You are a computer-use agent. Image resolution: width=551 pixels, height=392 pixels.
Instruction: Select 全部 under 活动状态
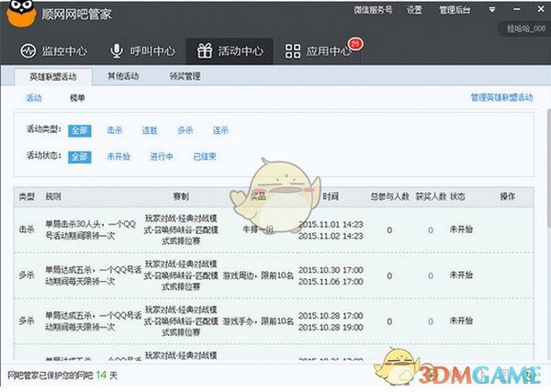click(x=80, y=157)
